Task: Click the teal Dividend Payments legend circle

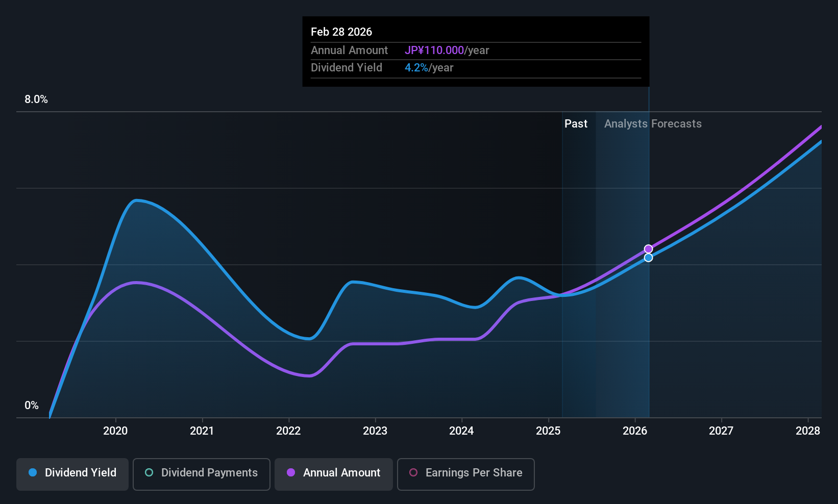Action: (149, 472)
